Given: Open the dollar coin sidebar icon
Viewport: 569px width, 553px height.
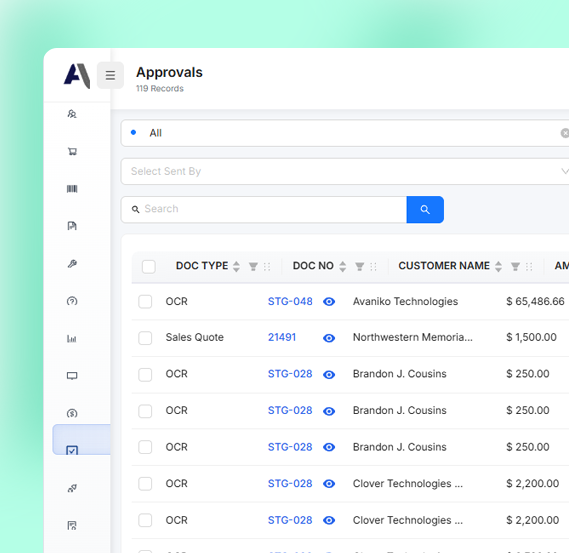Looking at the screenshot, I should coord(72,413).
